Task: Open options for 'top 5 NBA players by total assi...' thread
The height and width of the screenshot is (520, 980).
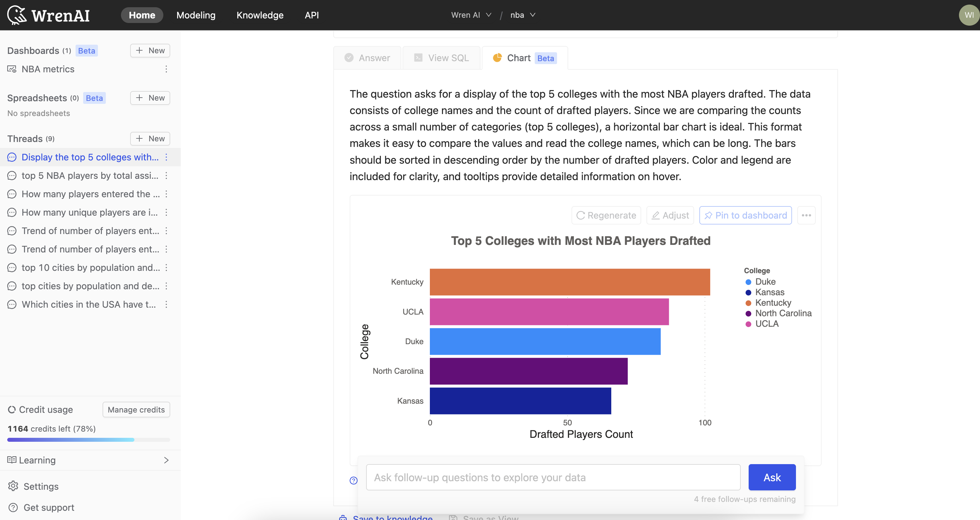Action: (x=166, y=176)
